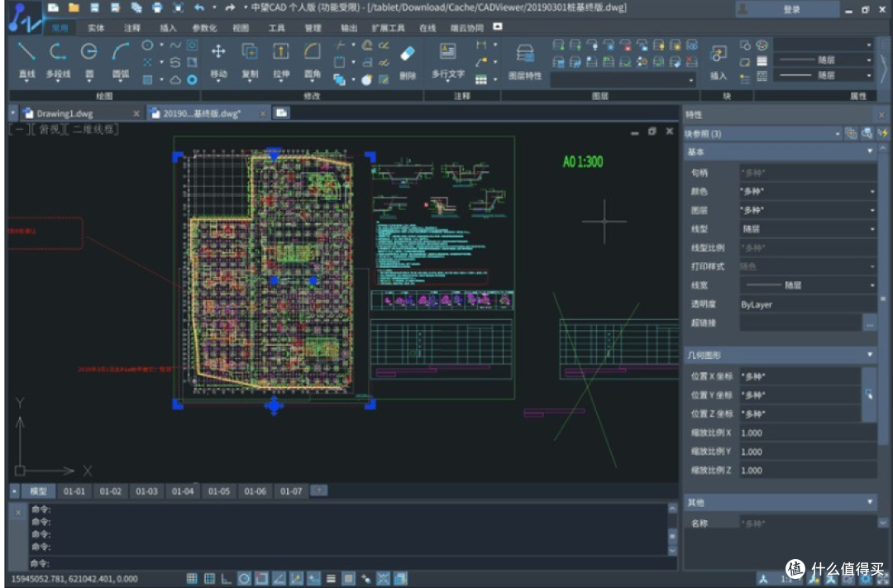Open the 扩展工具 ribbon tab

(388, 27)
